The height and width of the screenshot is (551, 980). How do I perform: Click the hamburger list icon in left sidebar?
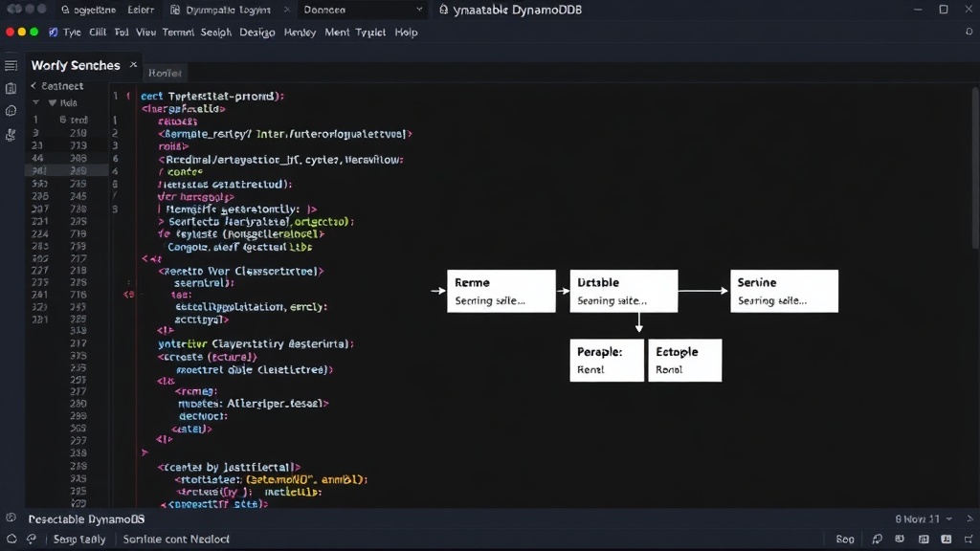point(11,66)
